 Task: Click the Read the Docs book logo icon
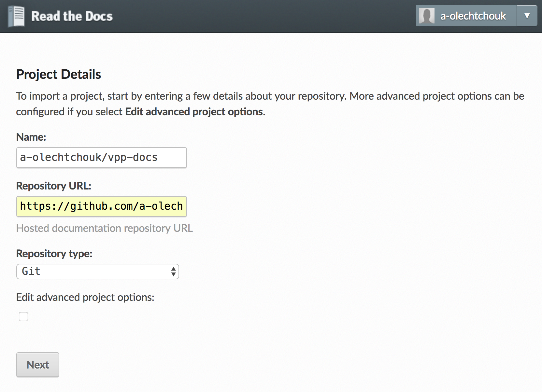click(16, 16)
